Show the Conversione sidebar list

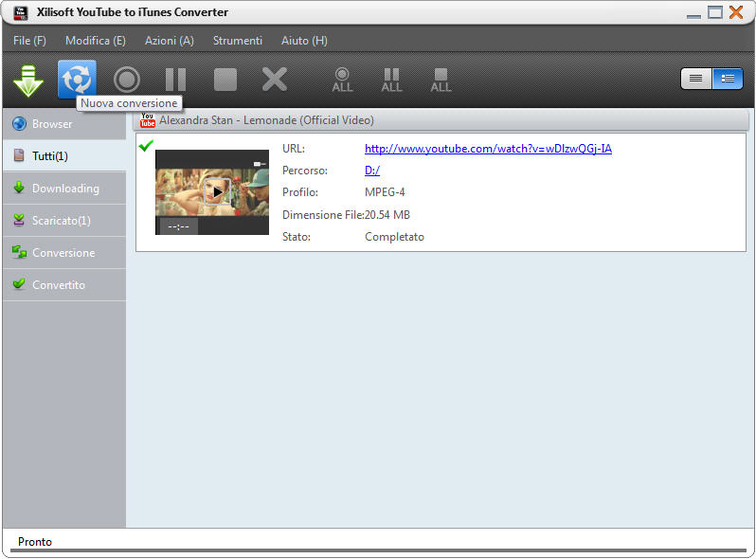click(x=64, y=253)
